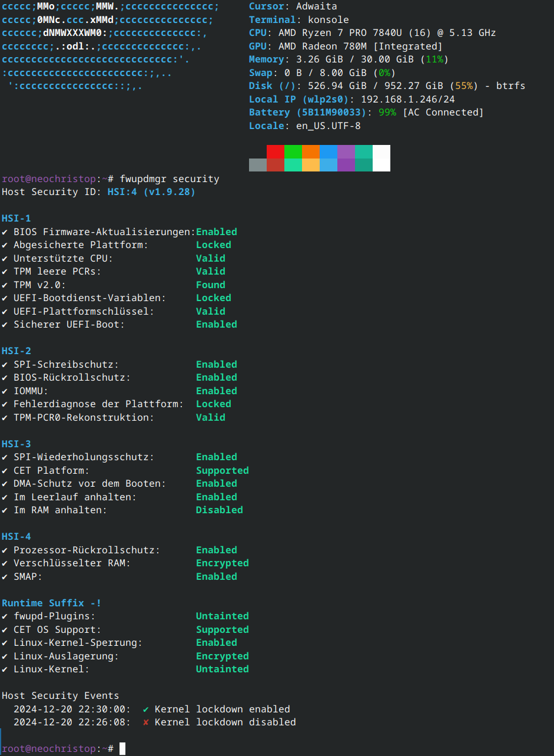The height and width of the screenshot is (756, 554).
Task: Click the checkmark next to Verschlüsselter RAM
Action: pos(5,563)
